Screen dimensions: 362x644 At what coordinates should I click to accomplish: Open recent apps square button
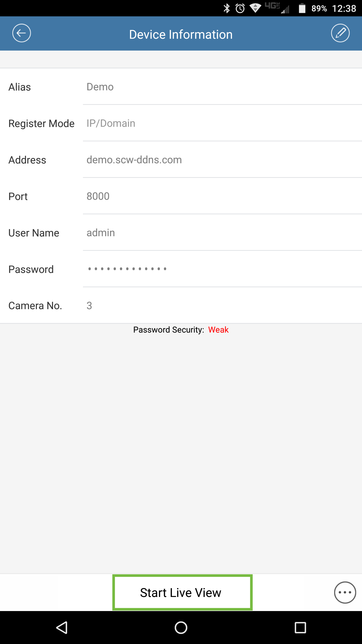300,628
